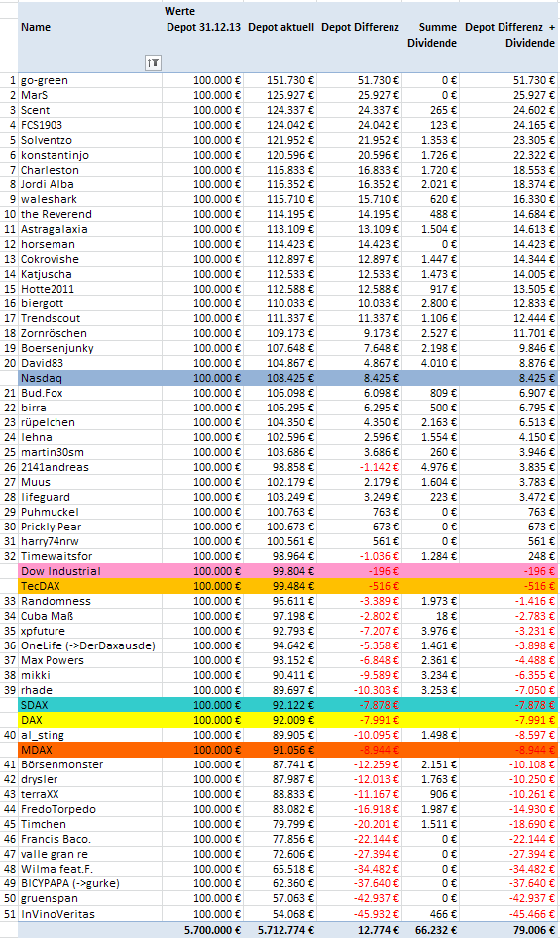560x938 pixels.
Task: Click the name cell Cuba Maß
Action: 48,616
